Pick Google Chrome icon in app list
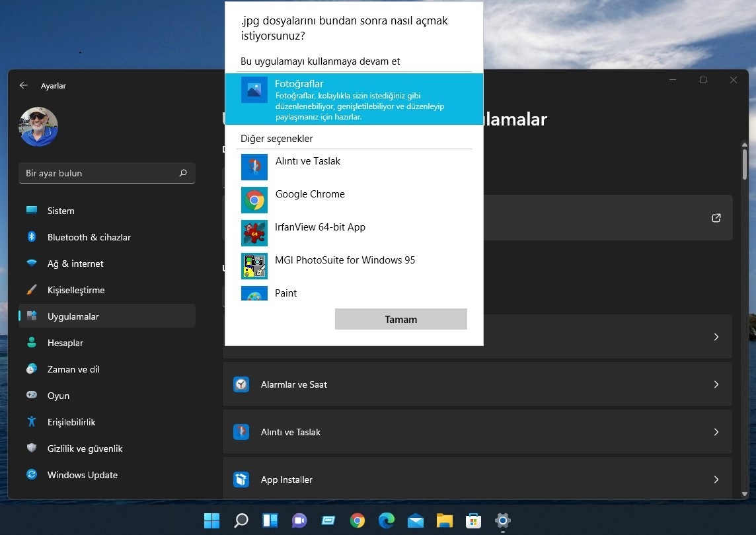756x535 pixels. (x=254, y=200)
